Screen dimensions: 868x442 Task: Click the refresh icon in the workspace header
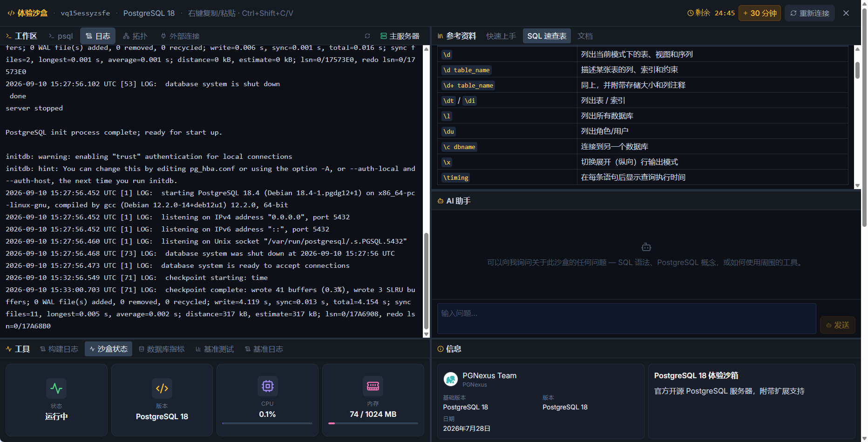tap(367, 36)
